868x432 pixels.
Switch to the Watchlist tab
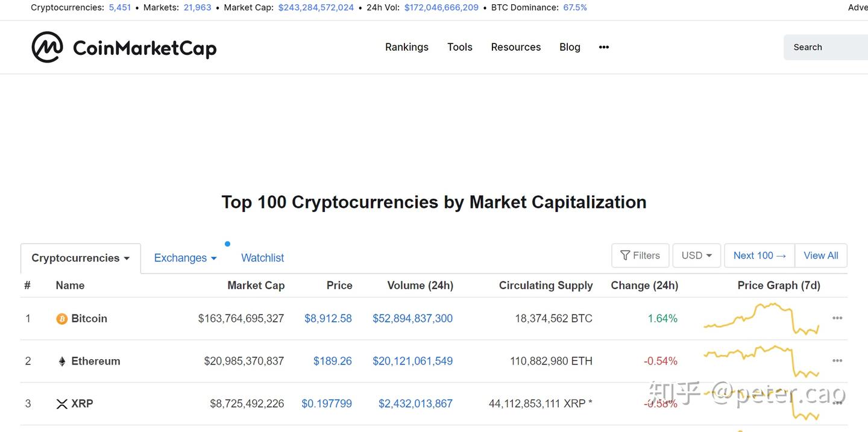click(262, 258)
